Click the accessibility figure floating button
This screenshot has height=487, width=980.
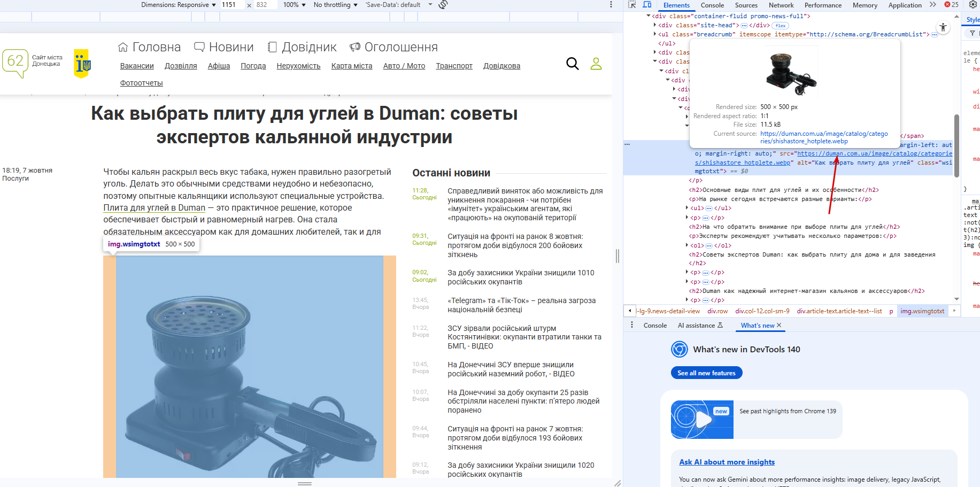pos(943,27)
